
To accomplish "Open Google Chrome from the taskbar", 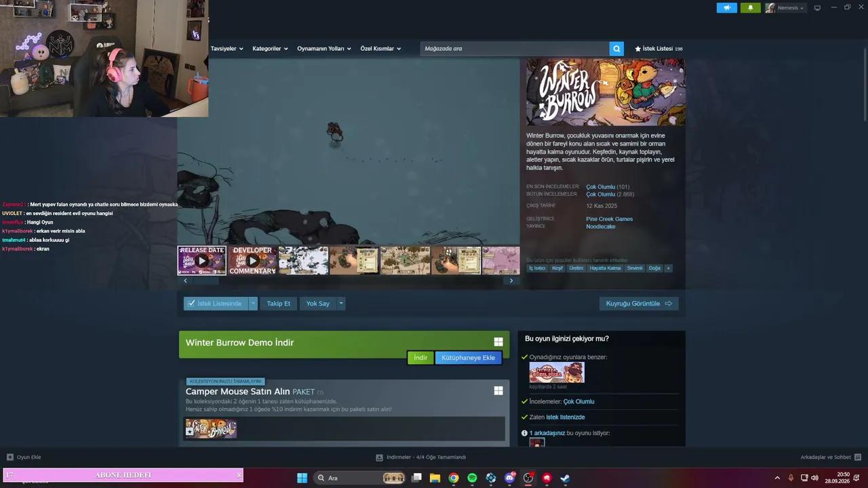I will [x=454, y=478].
